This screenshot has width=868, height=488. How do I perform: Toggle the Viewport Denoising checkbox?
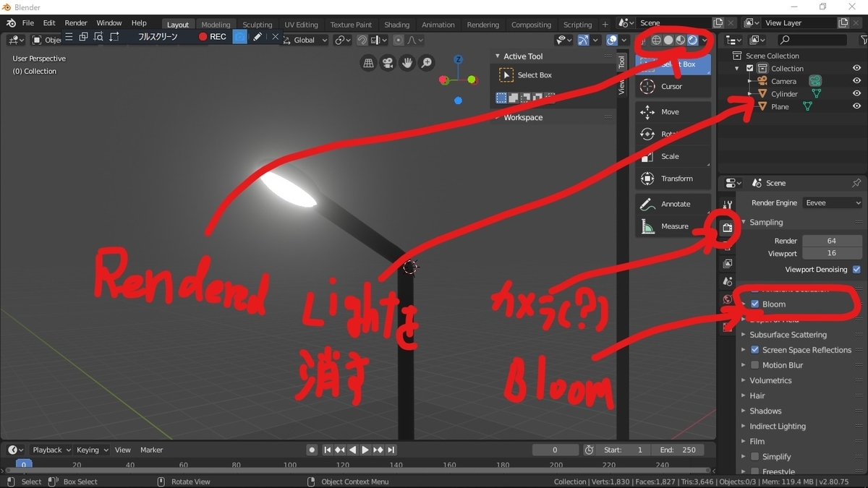tap(856, 270)
